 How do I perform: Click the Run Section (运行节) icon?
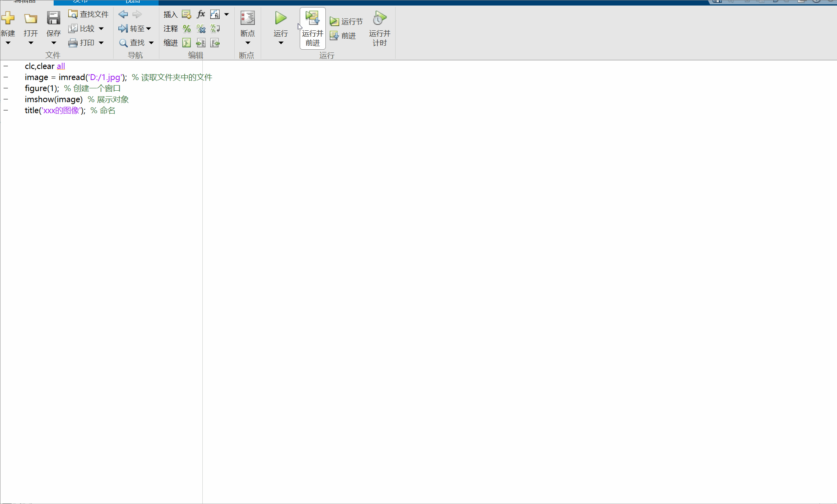point(334,22)
